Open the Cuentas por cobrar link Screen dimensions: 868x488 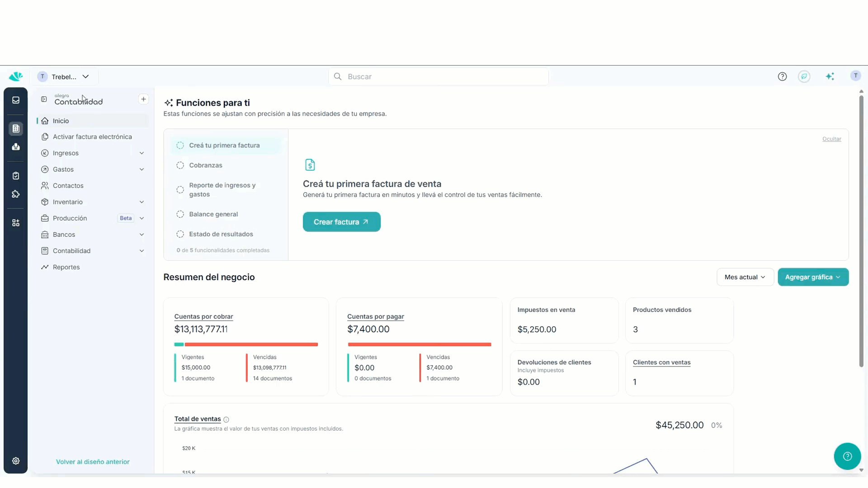click(203, 317)
